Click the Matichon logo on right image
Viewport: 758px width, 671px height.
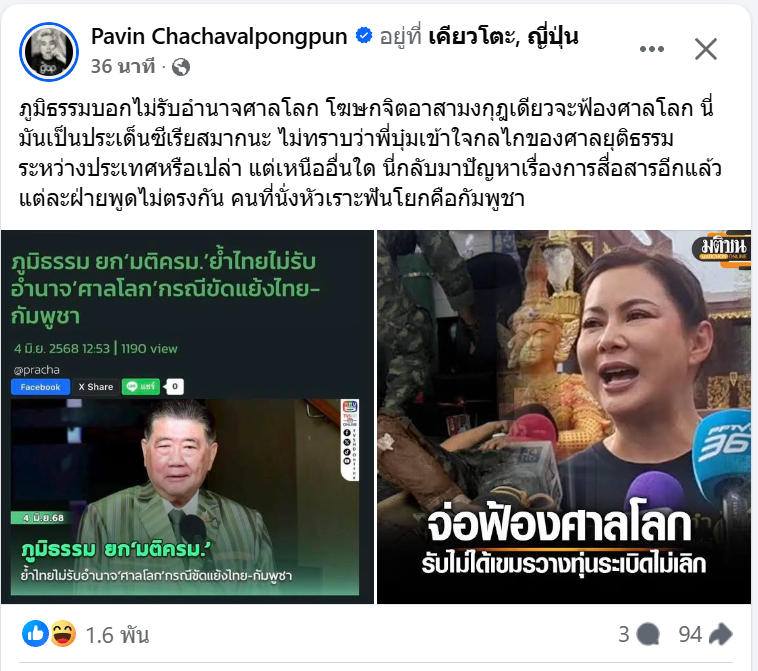(722, 249)
